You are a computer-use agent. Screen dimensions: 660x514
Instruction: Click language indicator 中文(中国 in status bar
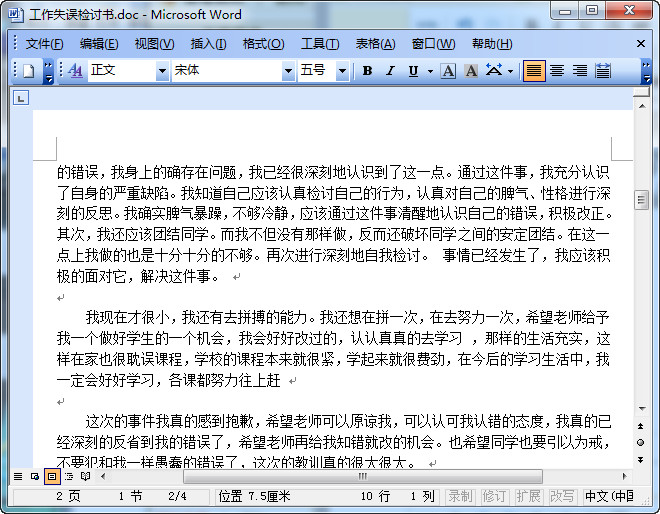pos(609,496)
